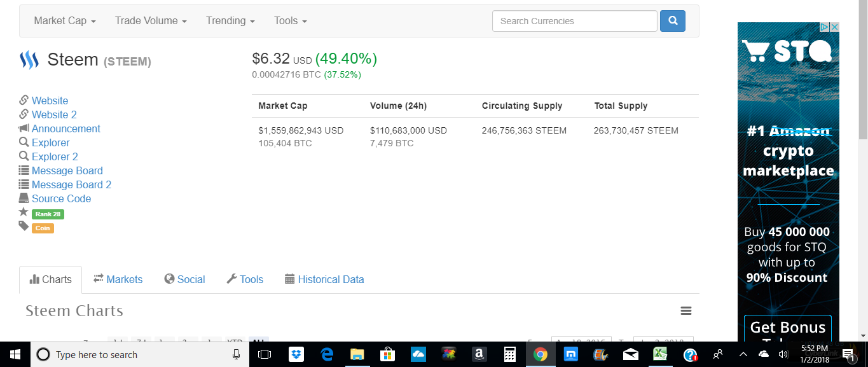Switch to the Tools tab below

(x=245, y=279)
